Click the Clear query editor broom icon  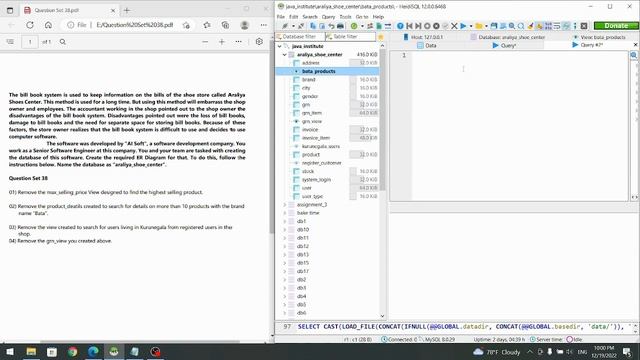click(530, 26)
